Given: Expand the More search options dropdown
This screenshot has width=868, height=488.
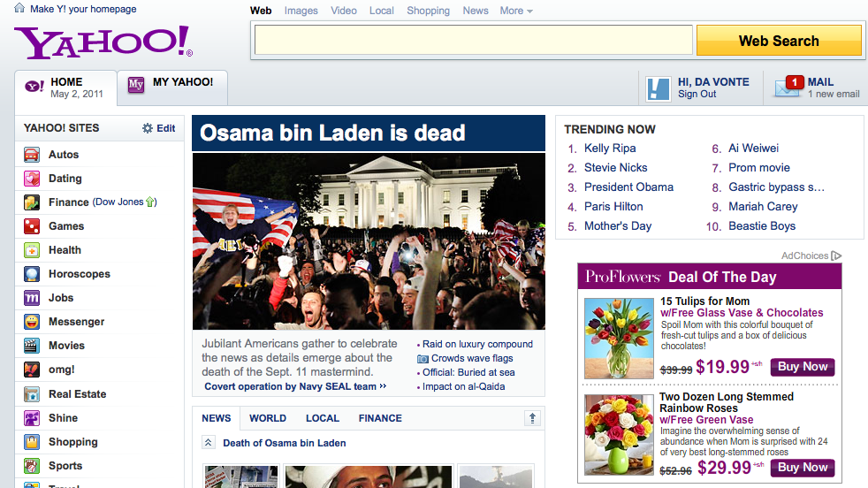Looking at the screenshot, I should point(516,11).
